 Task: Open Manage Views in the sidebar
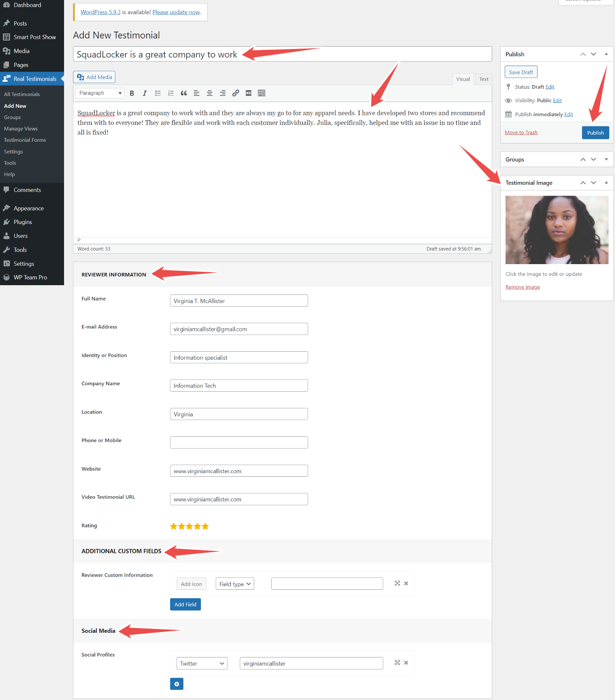tap(21, 129)
